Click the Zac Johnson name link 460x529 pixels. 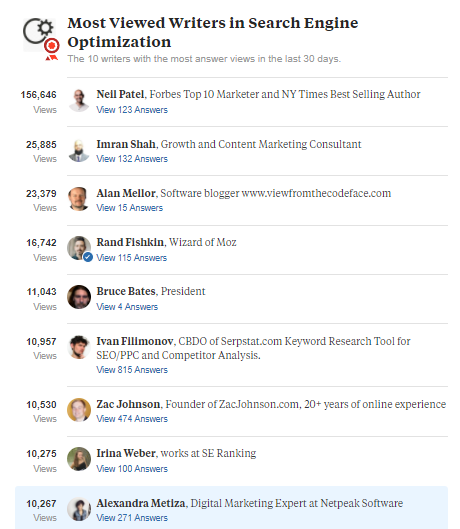tap(128, 404)
